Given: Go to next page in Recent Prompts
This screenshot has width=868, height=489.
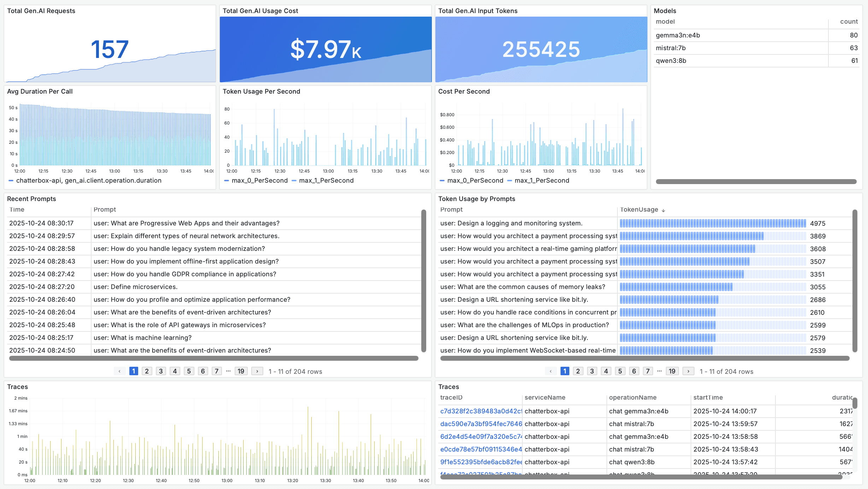Looking at the screenshot, I should pyautogui.click(x=257, y=371).
